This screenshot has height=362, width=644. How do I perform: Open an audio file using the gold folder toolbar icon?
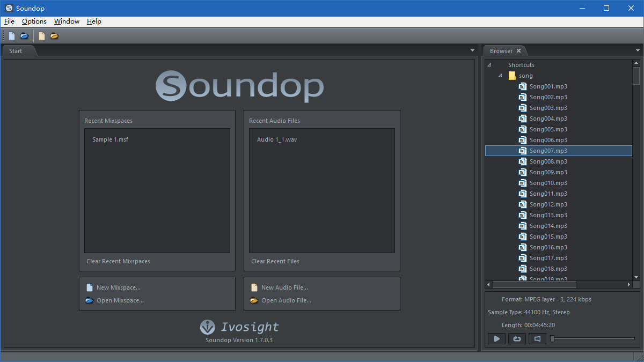tap(54, 35)
